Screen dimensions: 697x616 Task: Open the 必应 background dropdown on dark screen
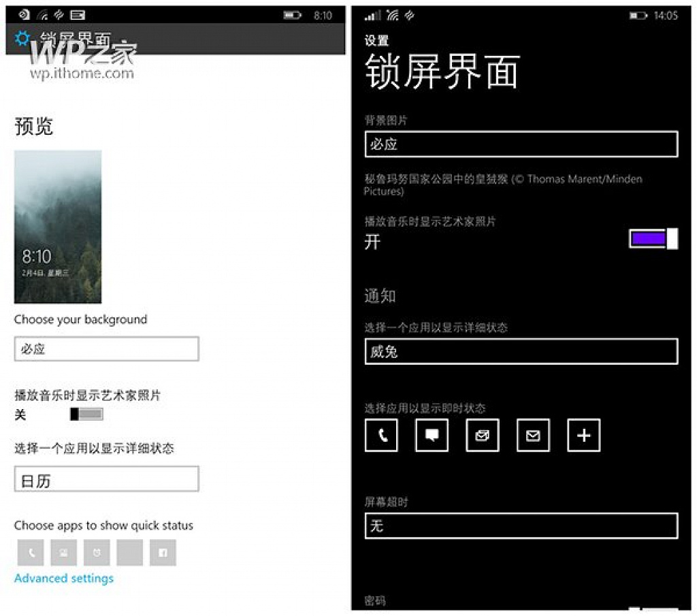(521, 144)
